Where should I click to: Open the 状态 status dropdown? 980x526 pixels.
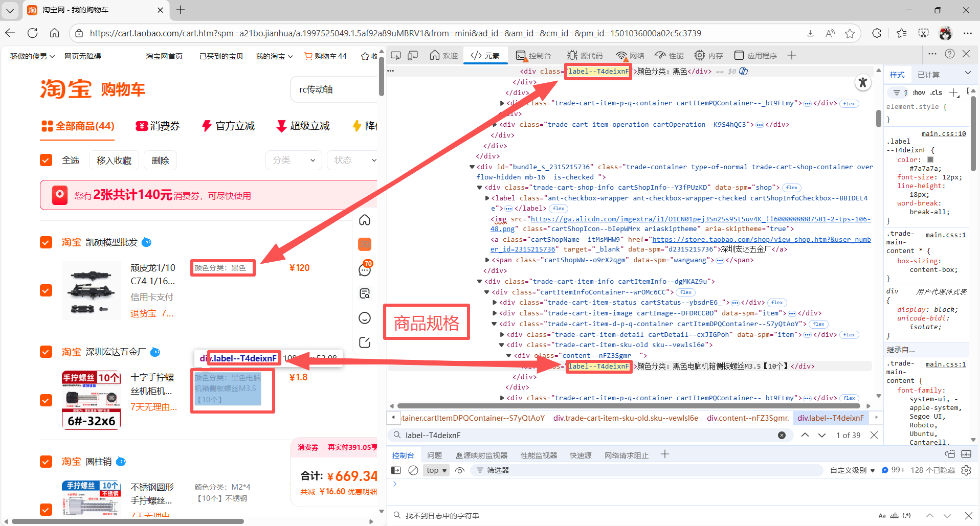click(x=352, y=160)
